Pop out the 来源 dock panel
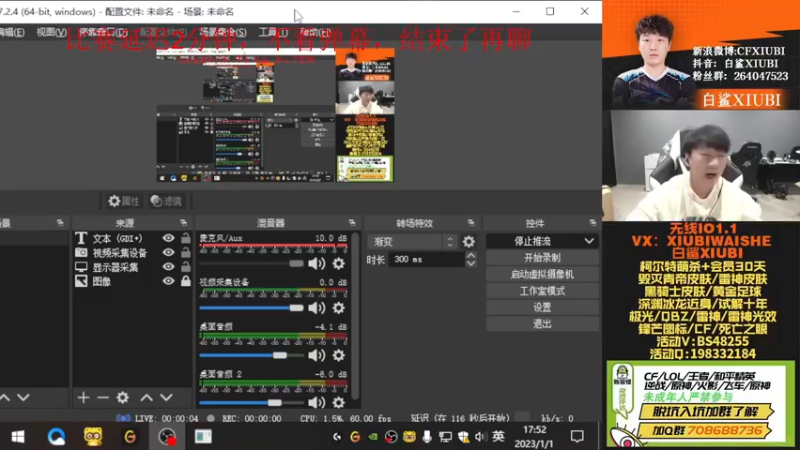This screenshot has height=450, width=800. 184,223
